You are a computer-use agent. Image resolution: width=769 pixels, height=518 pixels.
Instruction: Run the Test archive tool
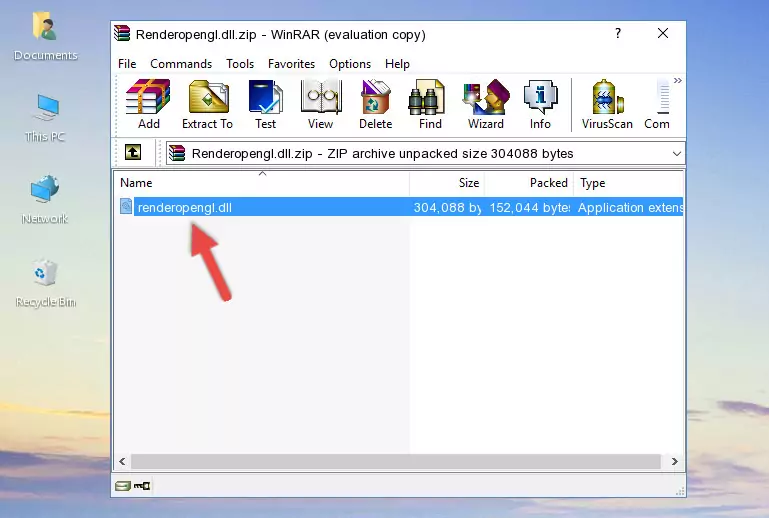[265, 104]
